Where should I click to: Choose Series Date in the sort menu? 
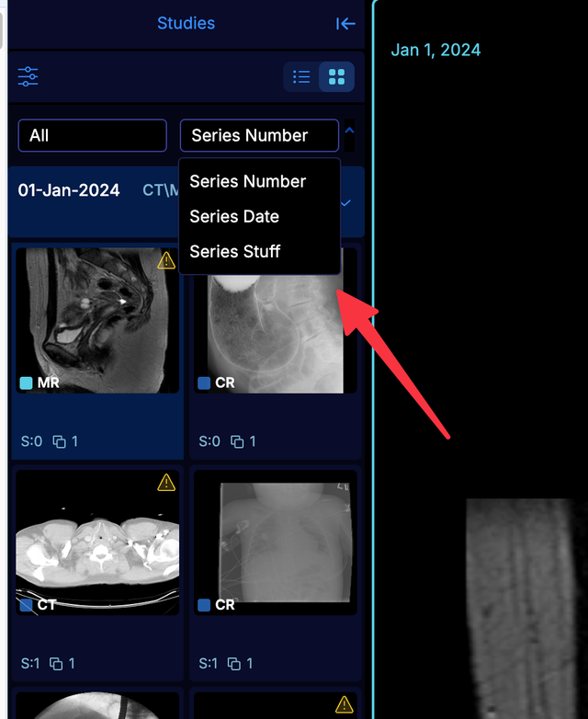pos(234,216)
